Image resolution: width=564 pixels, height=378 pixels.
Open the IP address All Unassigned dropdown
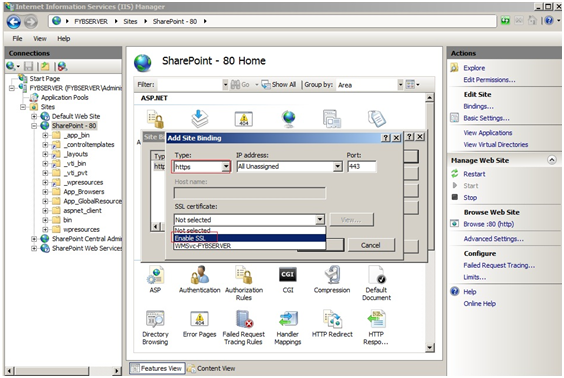(337, 167)
